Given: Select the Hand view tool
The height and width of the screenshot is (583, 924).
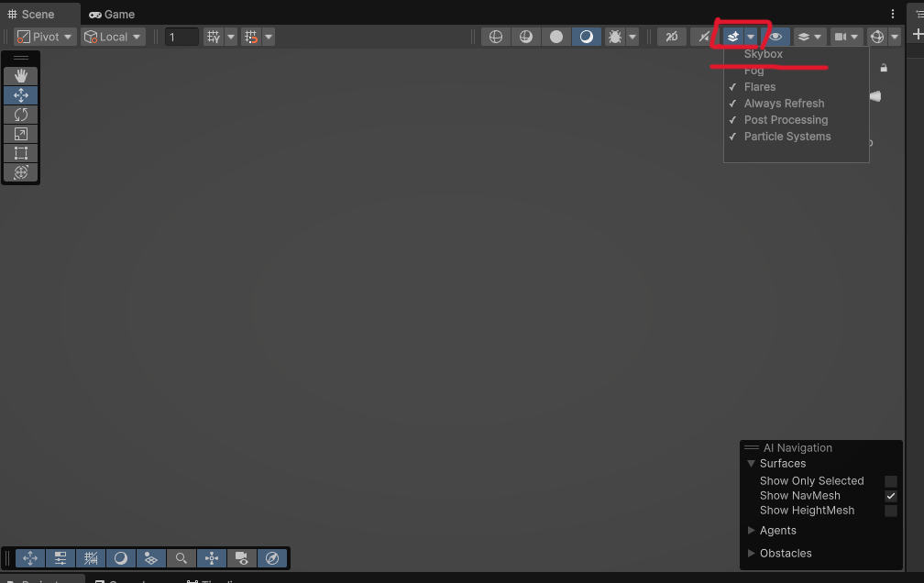Looking at the screenshot, I should coord(21,76).
